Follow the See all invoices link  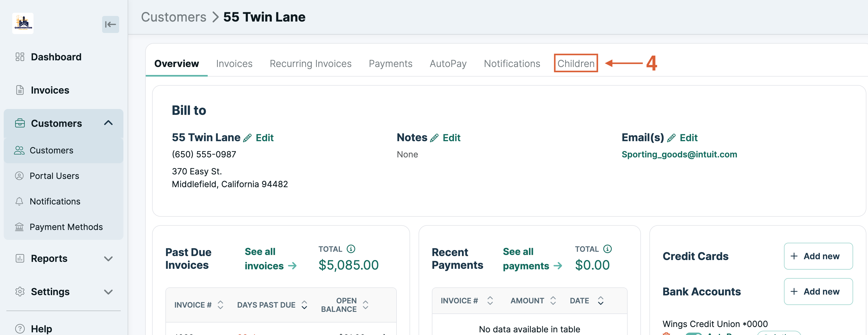tap(270, 259)
